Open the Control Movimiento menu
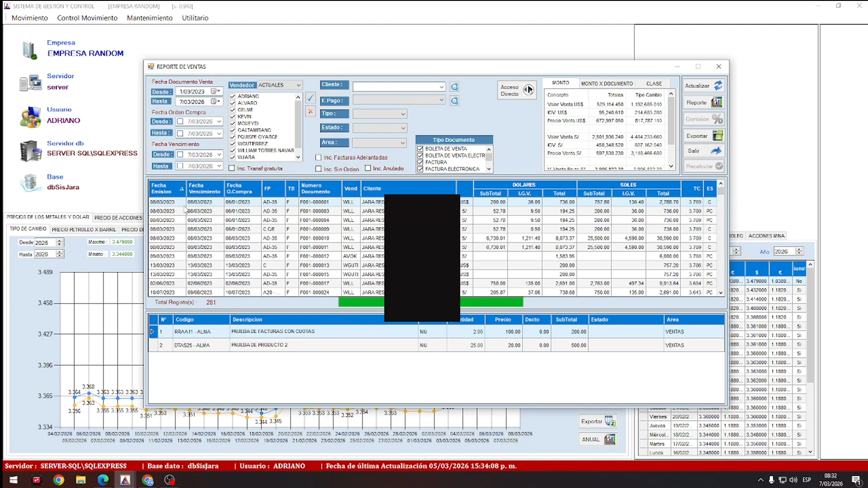This screenshot has height=488, width=868. [x=87, y=18]
